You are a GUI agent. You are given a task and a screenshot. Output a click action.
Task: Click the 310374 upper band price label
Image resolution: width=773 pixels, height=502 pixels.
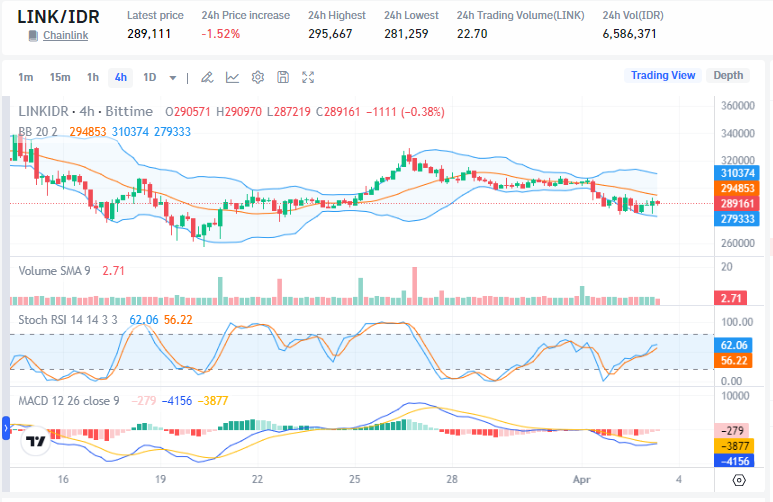click(x=737, y=173)
